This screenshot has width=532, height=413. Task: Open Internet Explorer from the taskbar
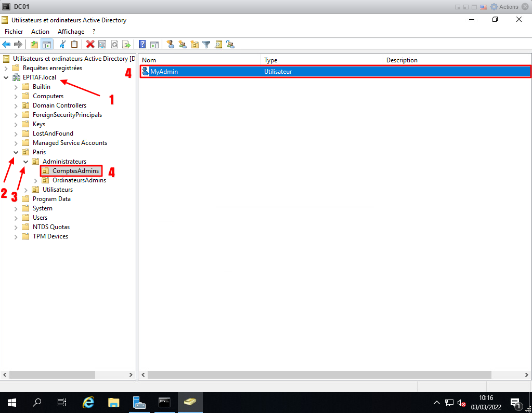point(89,403)
